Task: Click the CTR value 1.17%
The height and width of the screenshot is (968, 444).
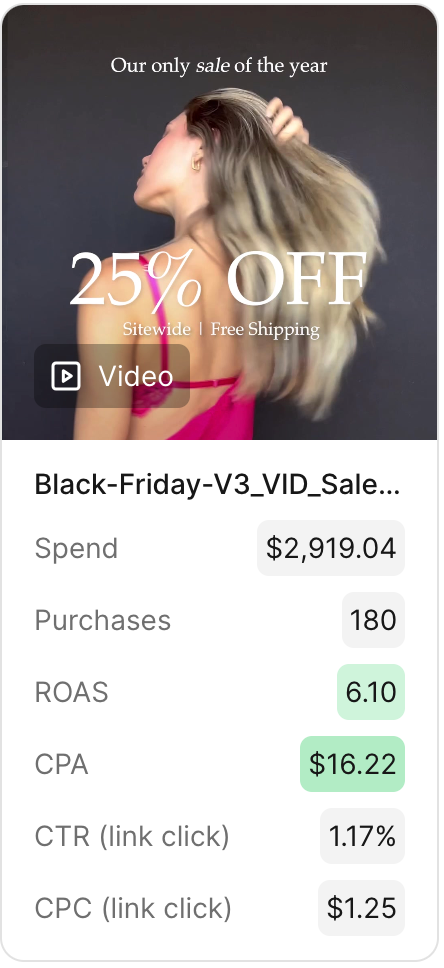Action: coord(362,837)
